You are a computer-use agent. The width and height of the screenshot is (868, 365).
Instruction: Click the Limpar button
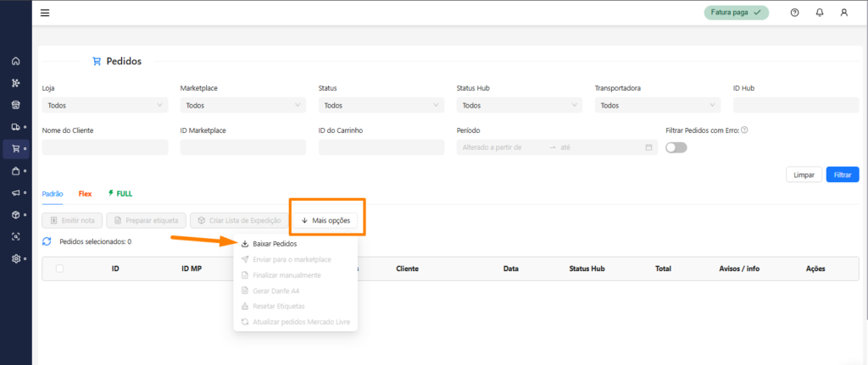[804, 174]
